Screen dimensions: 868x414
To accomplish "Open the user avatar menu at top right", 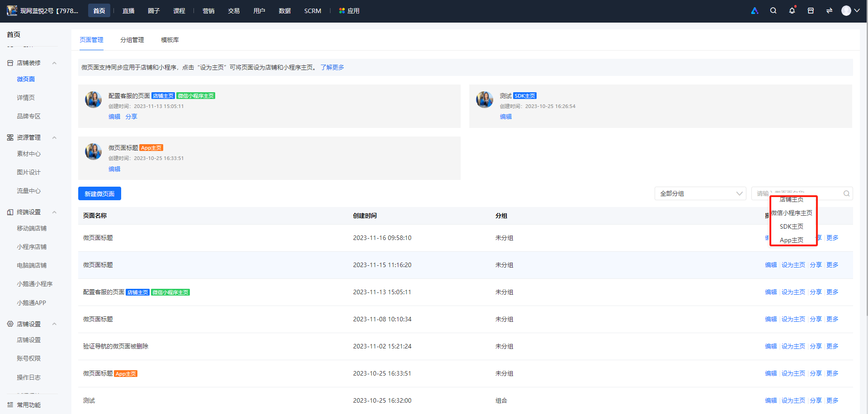I will pyautogui.click(x=850, y=11).
